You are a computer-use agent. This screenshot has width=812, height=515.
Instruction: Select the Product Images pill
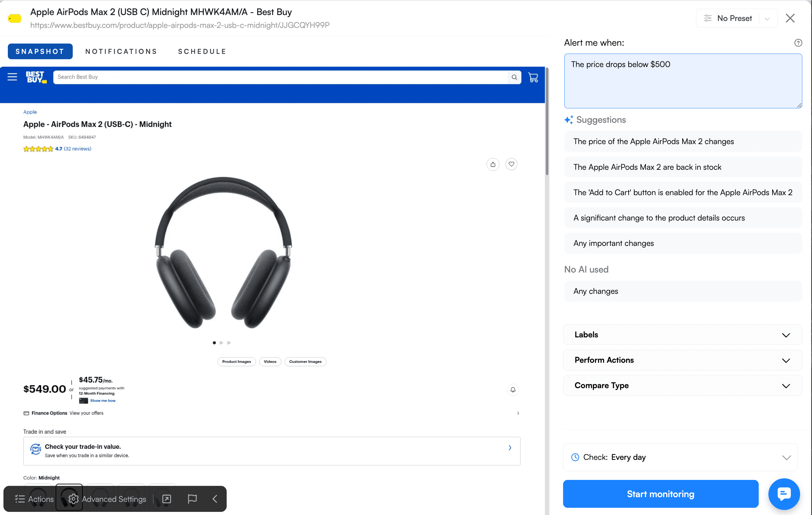click(236, 362)
